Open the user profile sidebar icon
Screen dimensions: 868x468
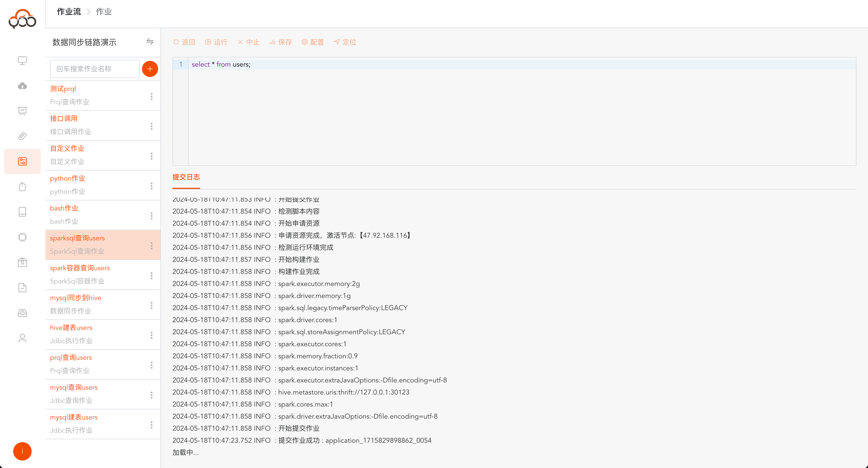[22, 338]
